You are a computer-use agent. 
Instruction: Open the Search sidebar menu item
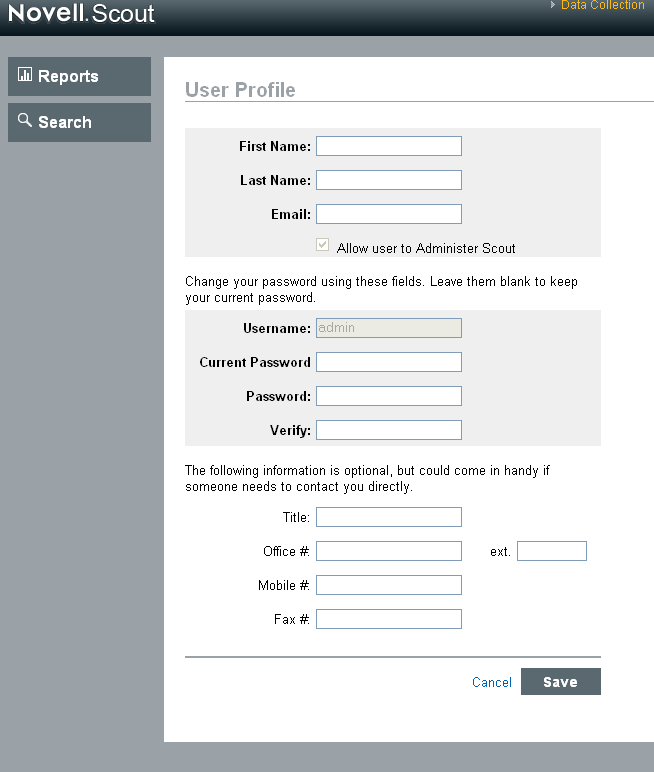click(79, 122)
